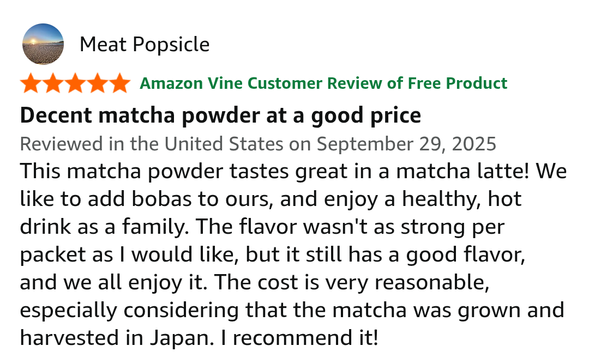Screen dimensions: 589x364
Task: Click the first orange rating star
Action: tap(31, 83)
